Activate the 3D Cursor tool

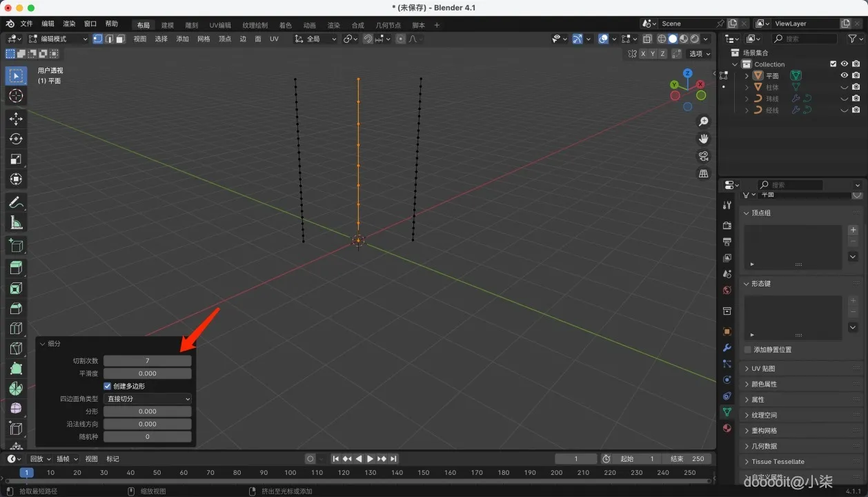[x=16, y=96]
